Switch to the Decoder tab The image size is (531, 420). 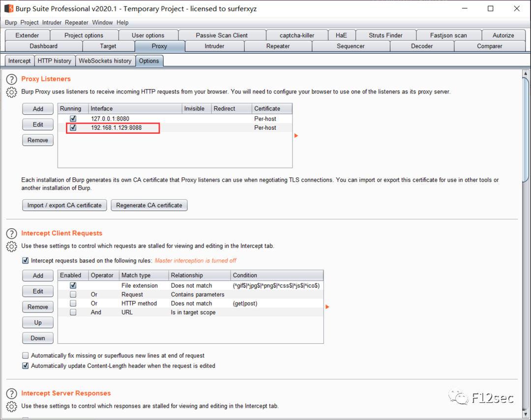[422, 46]
